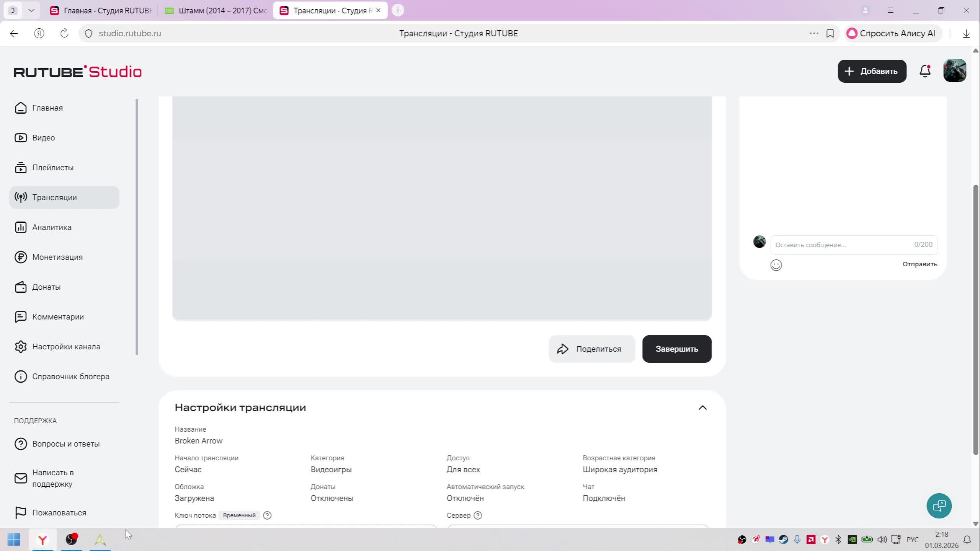Expand the browser tab list dropdown
The image size is (980, 551).
click(31, 10)
